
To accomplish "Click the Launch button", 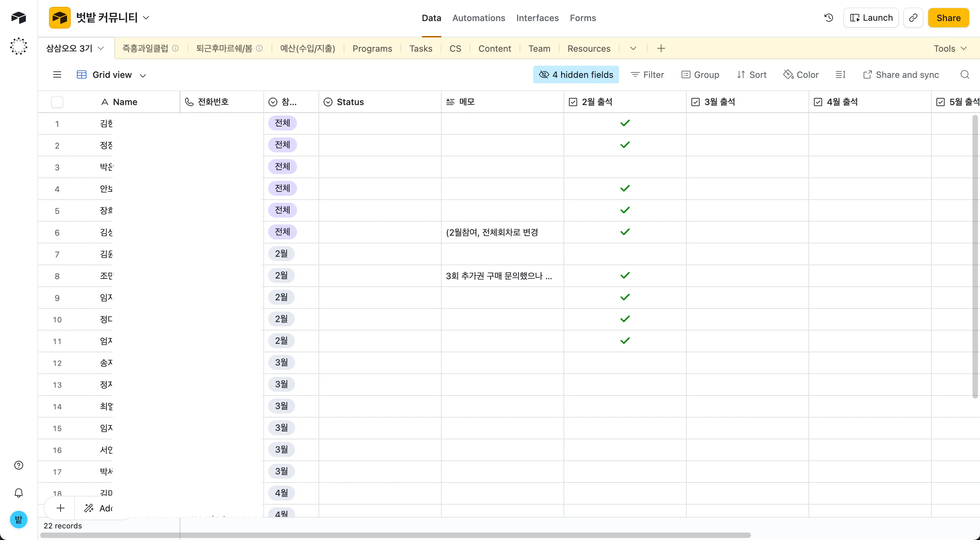I will (870, 17).
